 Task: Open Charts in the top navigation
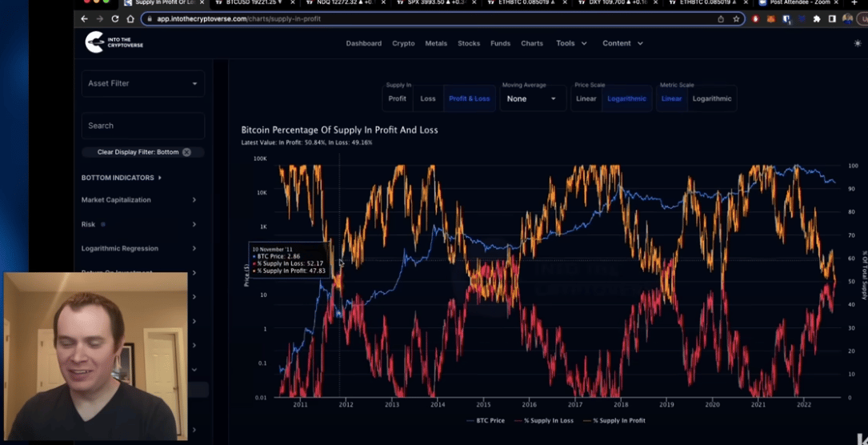click(x=532, y=43)
